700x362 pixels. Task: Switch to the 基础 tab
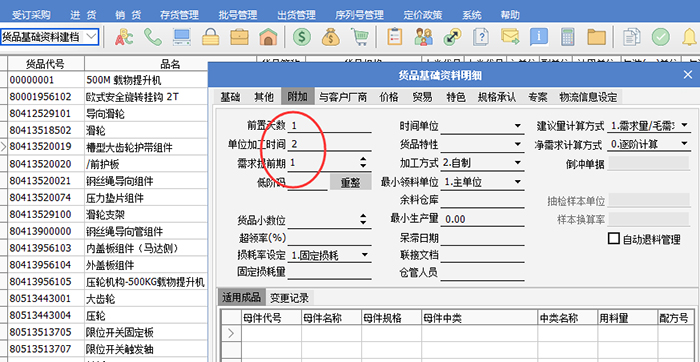(x=230, y=97)
